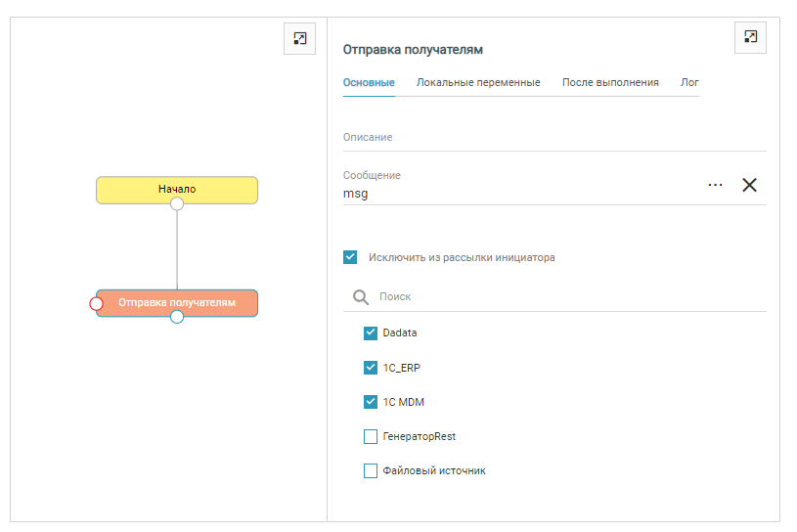797x532 pixels.
Task: Click into the Описание field
Action: (x=553, y=138)
